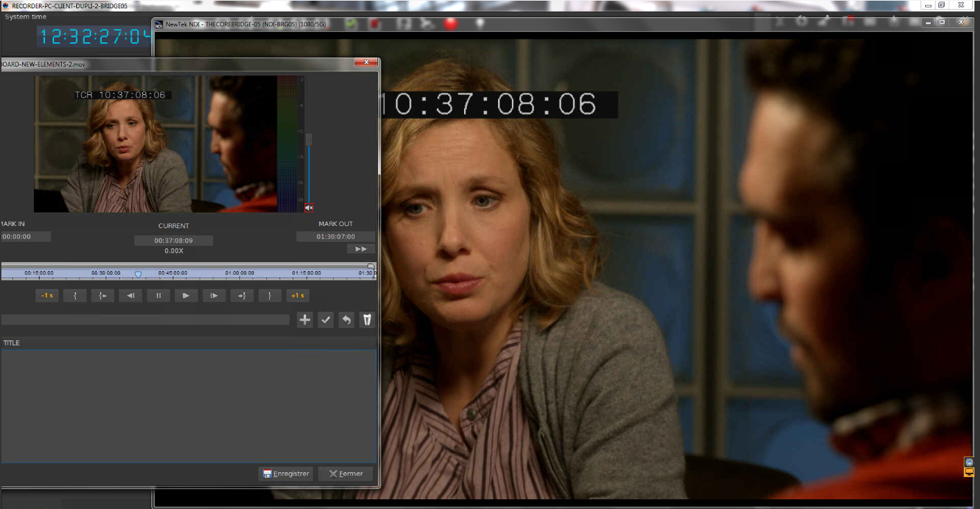Shift back with the -1 s button
This screenshot has height=509, width=980.
click(47, 295)
